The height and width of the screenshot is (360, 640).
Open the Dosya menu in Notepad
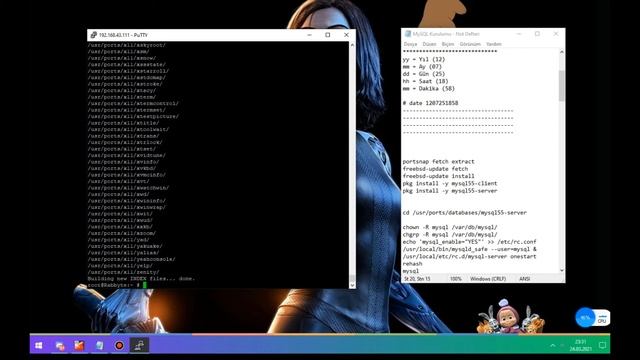[410, 44]
